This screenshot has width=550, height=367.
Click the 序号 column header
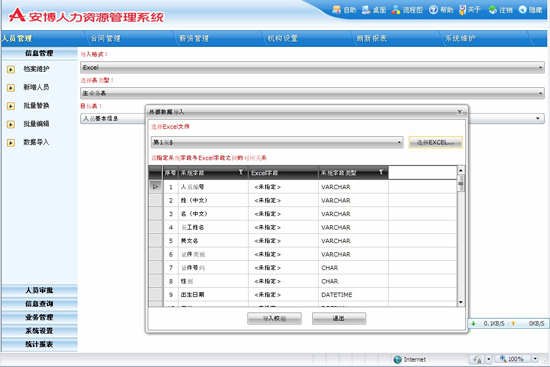(170, 173)
